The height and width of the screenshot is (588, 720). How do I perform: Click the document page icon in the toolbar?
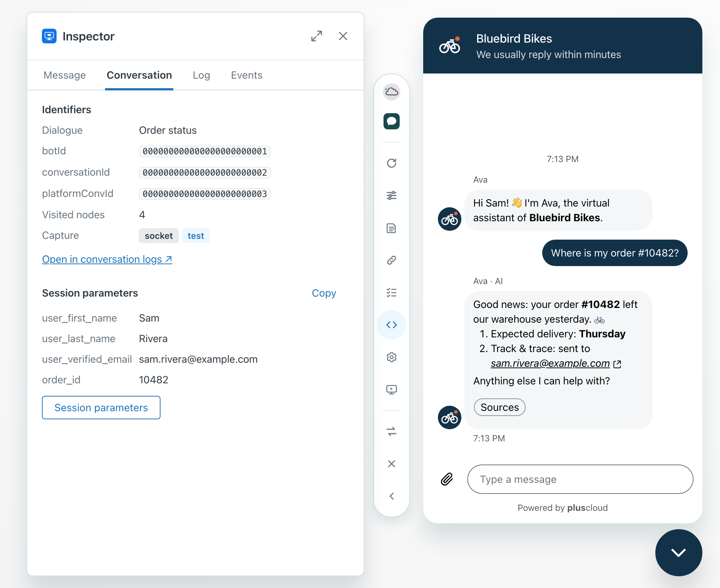tap(392, 228)
